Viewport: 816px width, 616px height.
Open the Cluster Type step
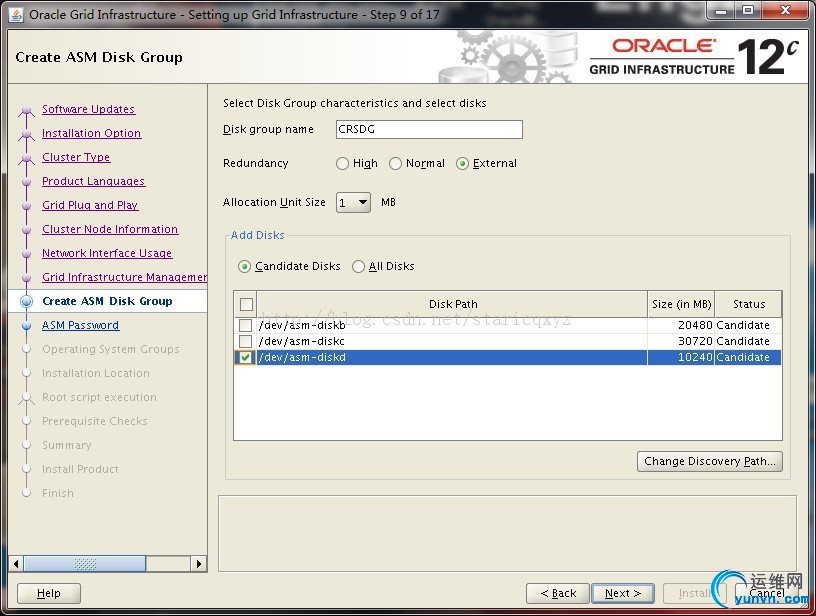click(x=76, y=157)
